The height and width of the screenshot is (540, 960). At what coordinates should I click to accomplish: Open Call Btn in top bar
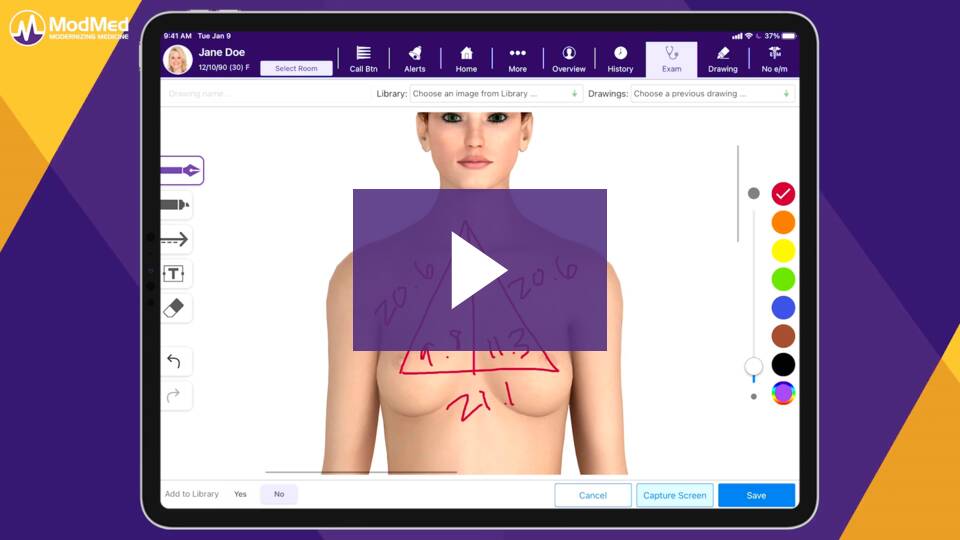click(x=364, y=59)
